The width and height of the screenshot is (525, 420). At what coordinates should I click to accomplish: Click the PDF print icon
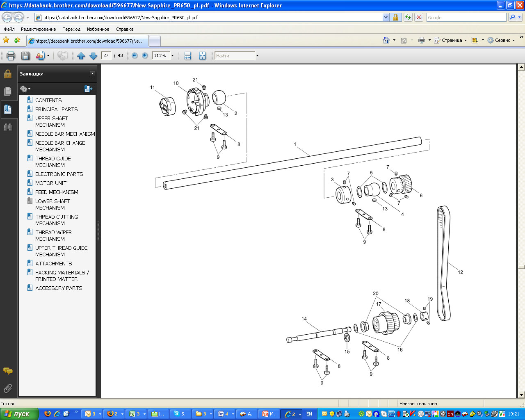tap(11, 56)
